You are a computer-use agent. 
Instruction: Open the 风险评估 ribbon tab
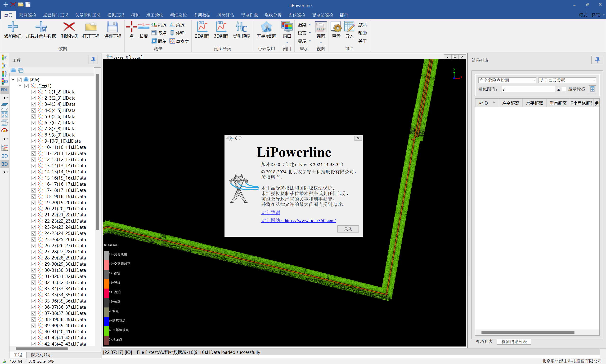pyautogui.click(x=225, y=15)
